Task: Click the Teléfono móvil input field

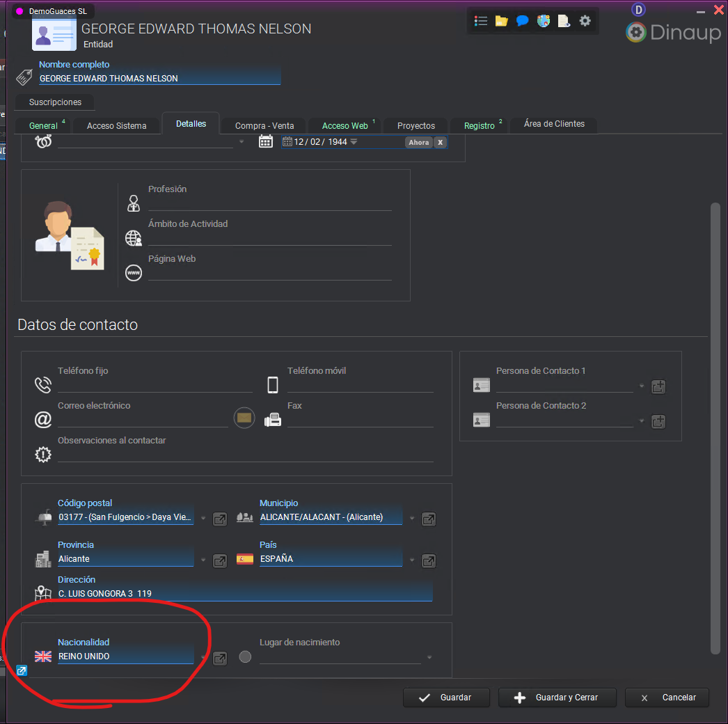Action: tap(360, 385)
